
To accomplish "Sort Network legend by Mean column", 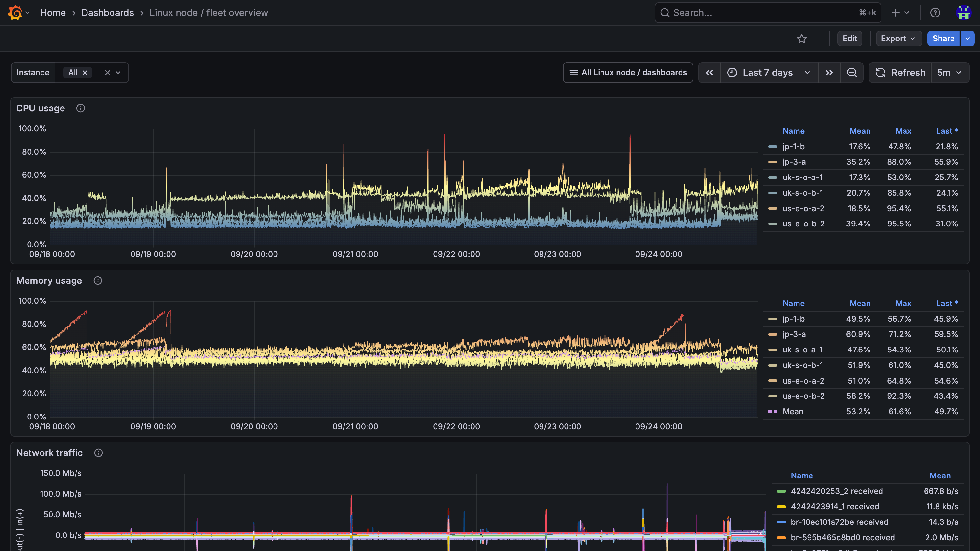I will click(940, 476).
